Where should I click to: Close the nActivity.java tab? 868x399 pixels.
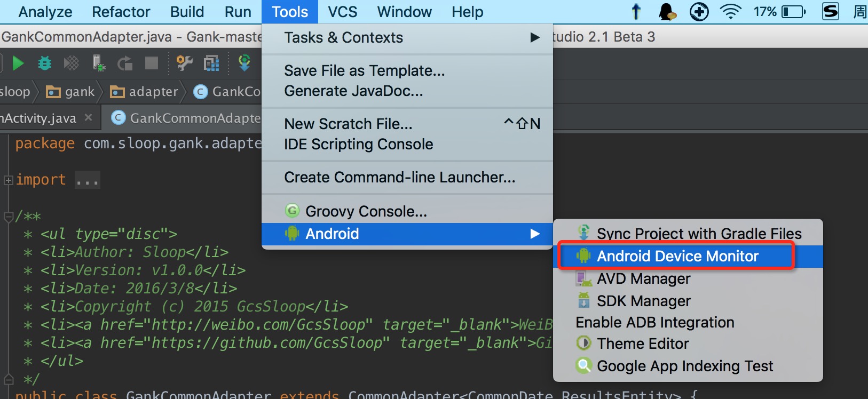(89, 117)
